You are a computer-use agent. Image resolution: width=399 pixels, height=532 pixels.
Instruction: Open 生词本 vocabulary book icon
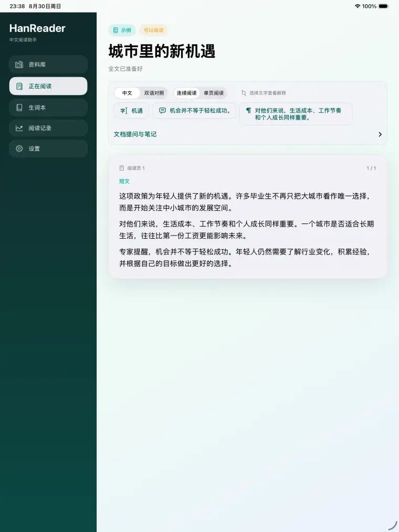[x=19, y=108]
